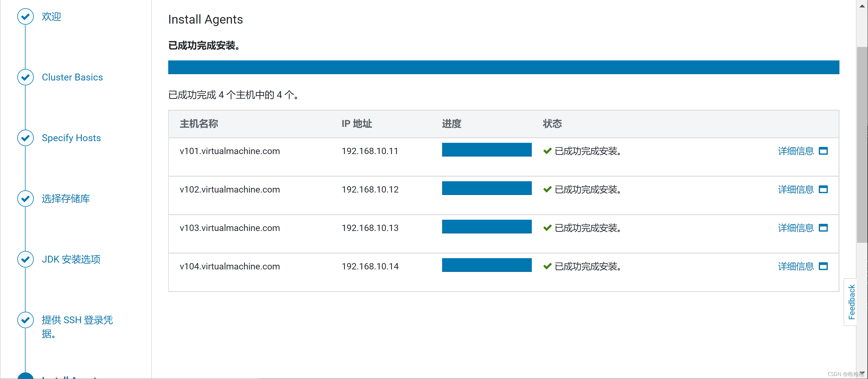Click the vertical scrollbar thumb

point(862,144)
